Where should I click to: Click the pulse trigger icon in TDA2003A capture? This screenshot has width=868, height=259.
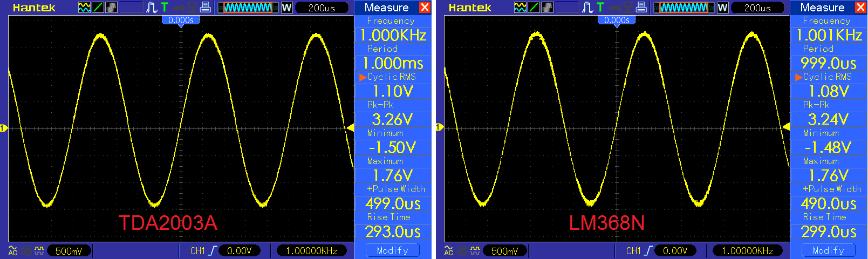tap(152, 8)
